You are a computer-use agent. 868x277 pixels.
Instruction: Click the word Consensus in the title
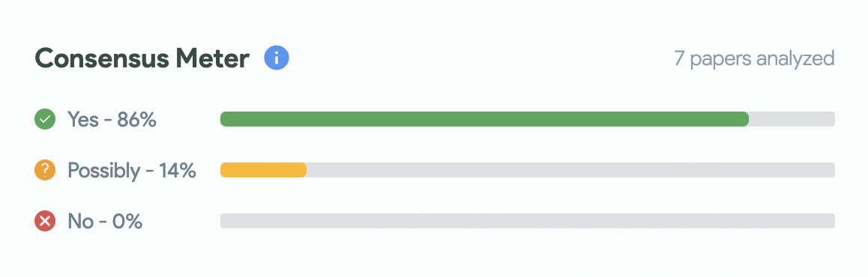point(103,58)
